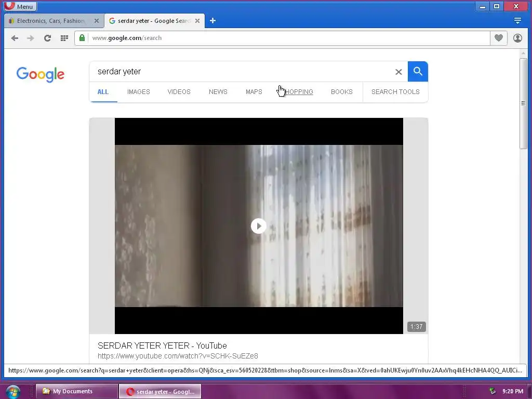Click the vertical scrollbar thumb

click(523, 103)
